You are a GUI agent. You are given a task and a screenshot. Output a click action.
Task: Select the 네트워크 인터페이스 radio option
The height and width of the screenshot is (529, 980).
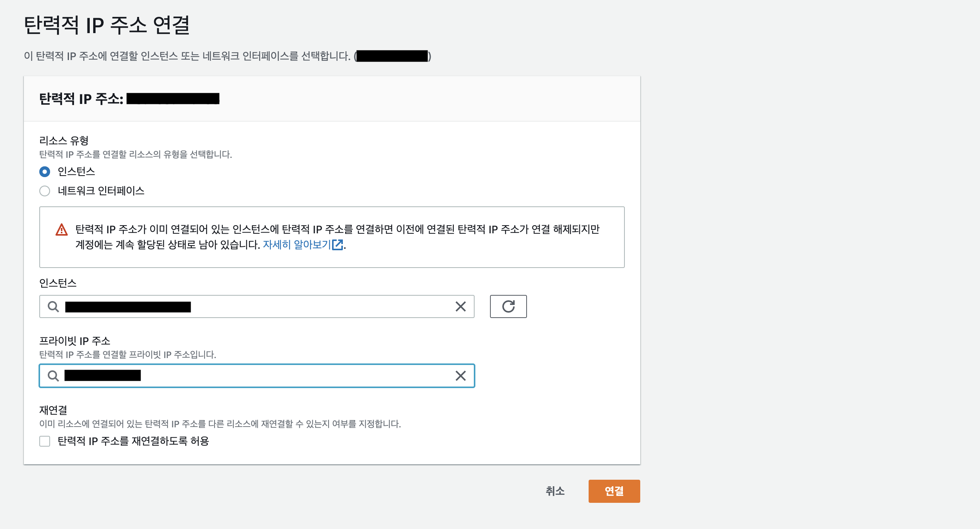coord(45,191)
